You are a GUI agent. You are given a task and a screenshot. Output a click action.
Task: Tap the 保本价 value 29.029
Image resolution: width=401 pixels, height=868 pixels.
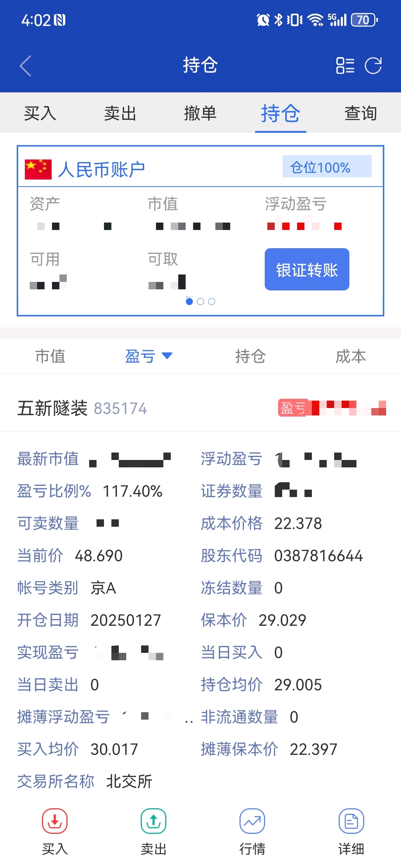(283, 621)
